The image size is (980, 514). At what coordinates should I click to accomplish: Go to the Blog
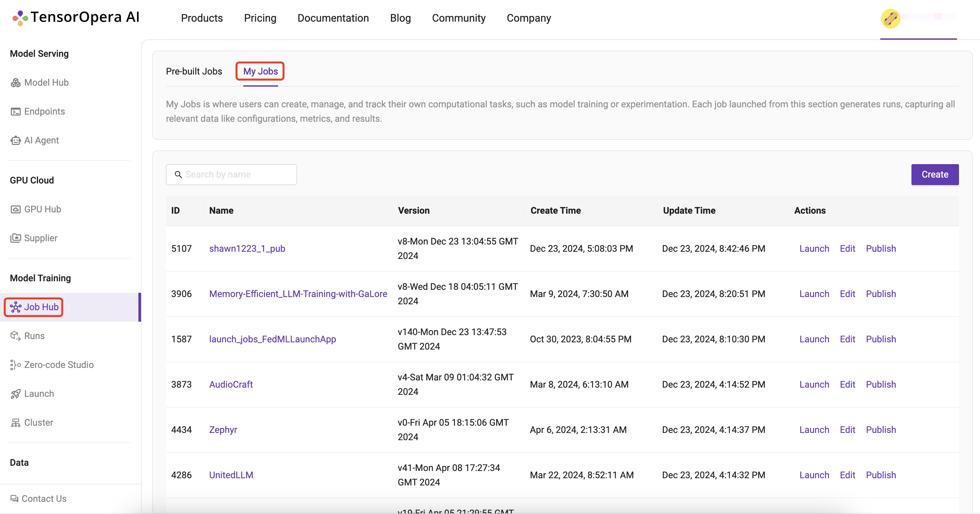pyautogui.click(x=400, y=18)
